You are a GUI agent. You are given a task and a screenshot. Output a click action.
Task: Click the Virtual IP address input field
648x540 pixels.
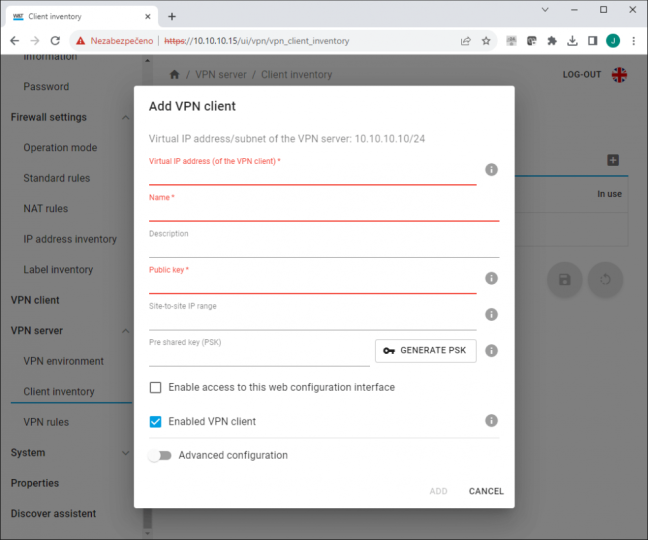[x=312, y=176]
